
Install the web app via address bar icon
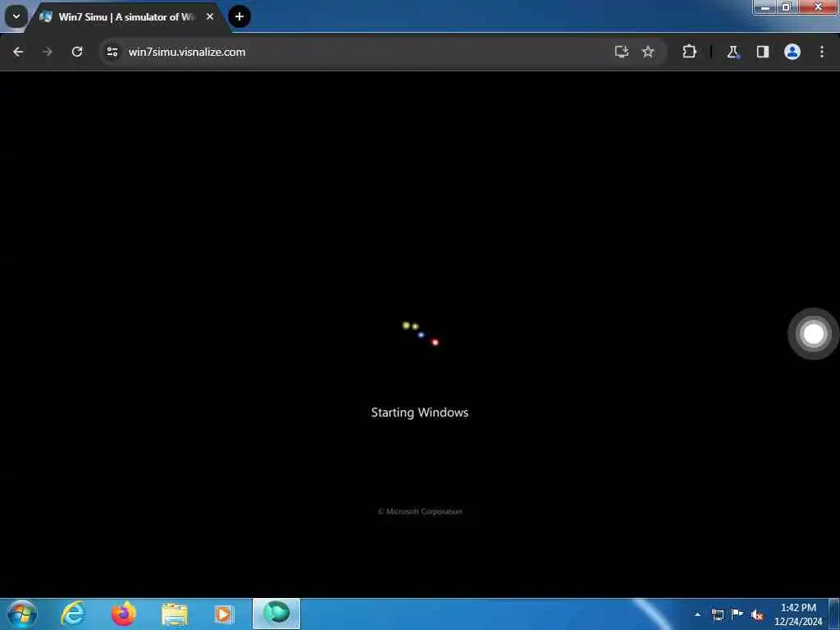[622, 52]
